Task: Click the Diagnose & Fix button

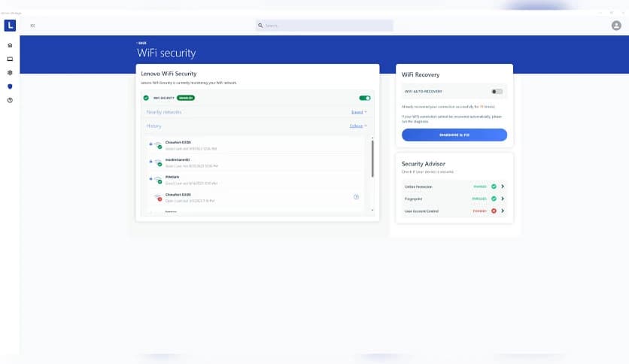Action: pos(454,135)
